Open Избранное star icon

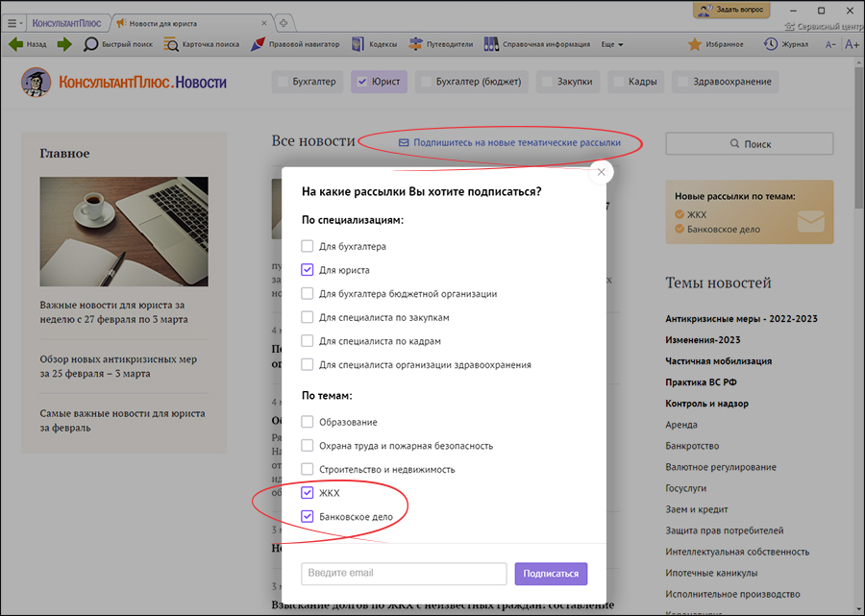695,44
